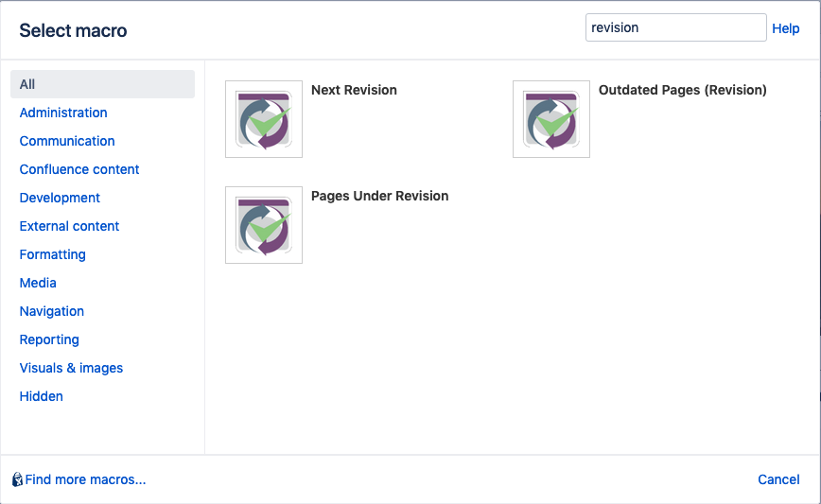Select Confluence content category
Image resolution: width=821 pixels, height=504 pixels.
79,169
